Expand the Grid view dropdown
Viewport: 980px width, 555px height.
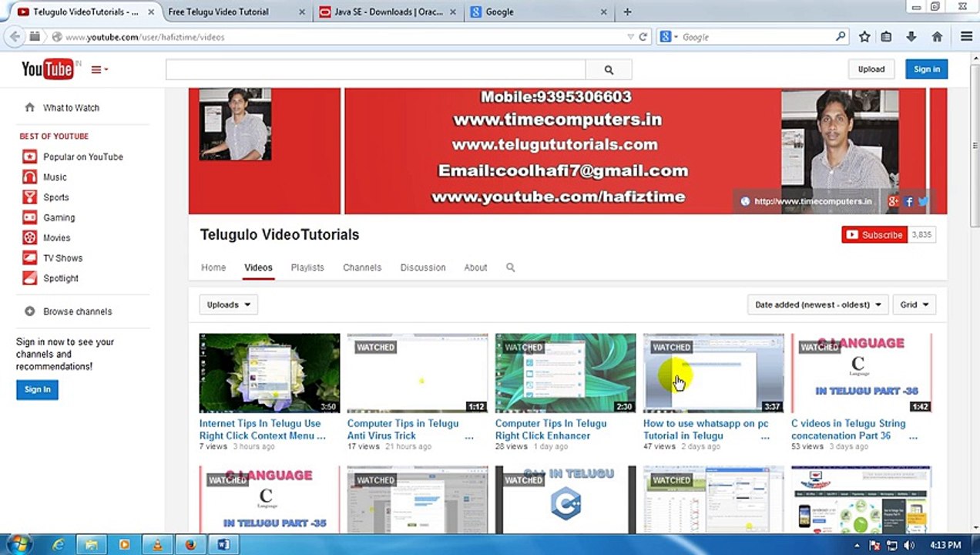pyautogui.click(x=915, y=304)
